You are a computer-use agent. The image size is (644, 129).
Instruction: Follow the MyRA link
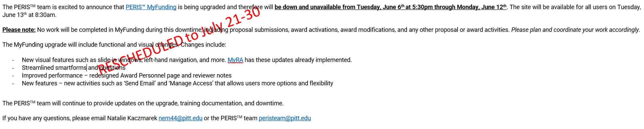click(x=235, y=60)
